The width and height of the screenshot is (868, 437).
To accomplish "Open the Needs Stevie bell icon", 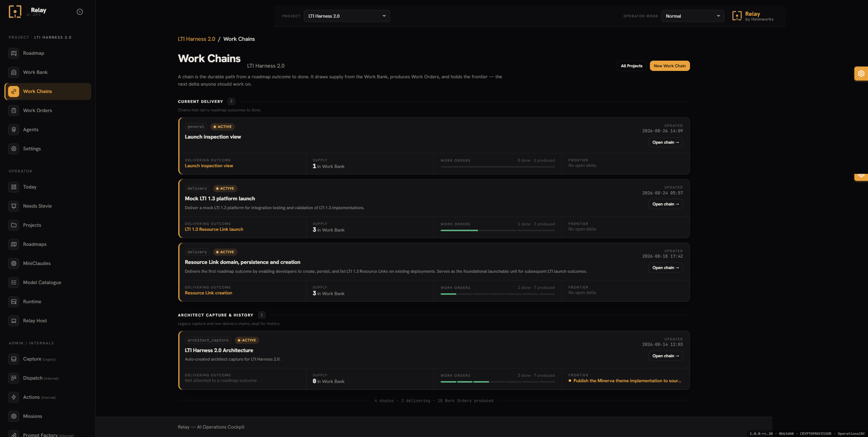I will [x=14, y=206].
